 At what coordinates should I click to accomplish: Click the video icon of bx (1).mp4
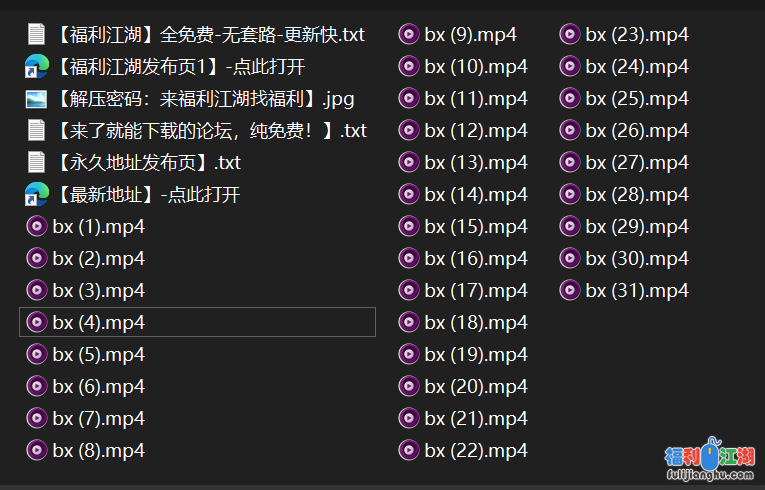36,227
